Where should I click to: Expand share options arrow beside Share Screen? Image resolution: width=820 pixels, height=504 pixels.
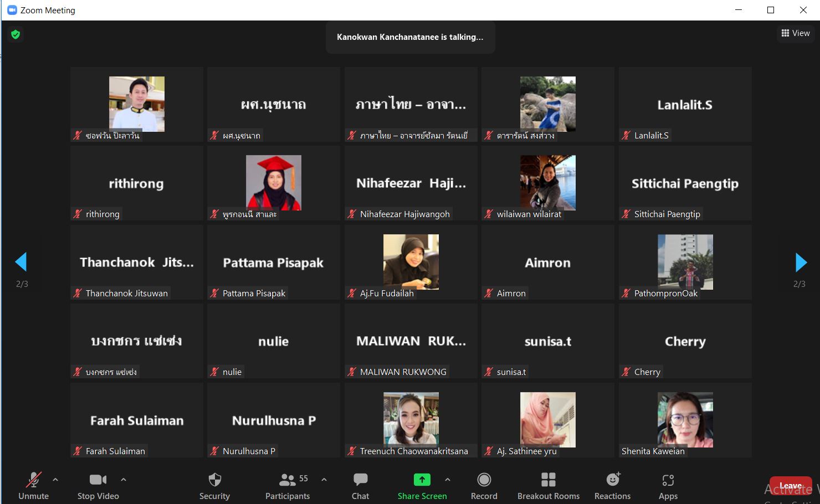click(x=448, y=480)
